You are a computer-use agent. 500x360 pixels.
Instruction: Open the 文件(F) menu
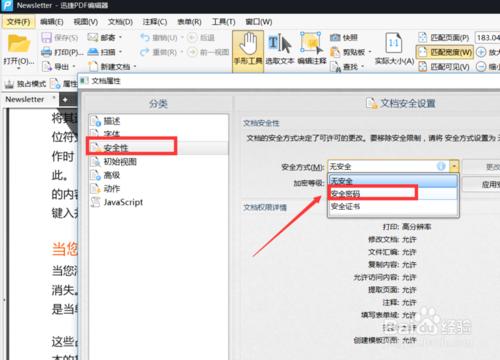[18, 22]
